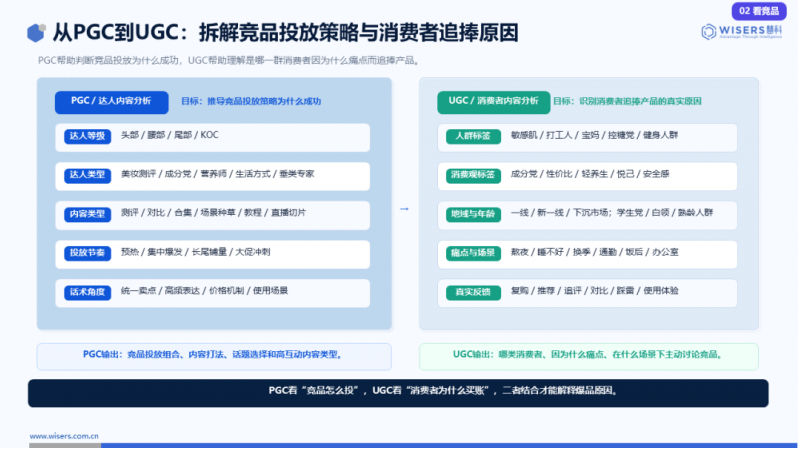Click the text beginning '敏感肌 / 打工人'
This screenshot has width=800, height=451.
pyautogui.click(x=594, y=135)
